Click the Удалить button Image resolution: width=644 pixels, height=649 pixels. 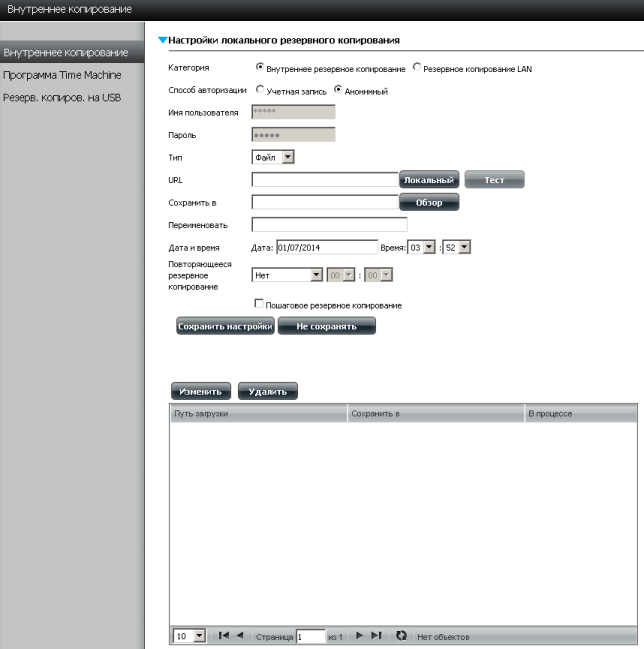[267, 391]
